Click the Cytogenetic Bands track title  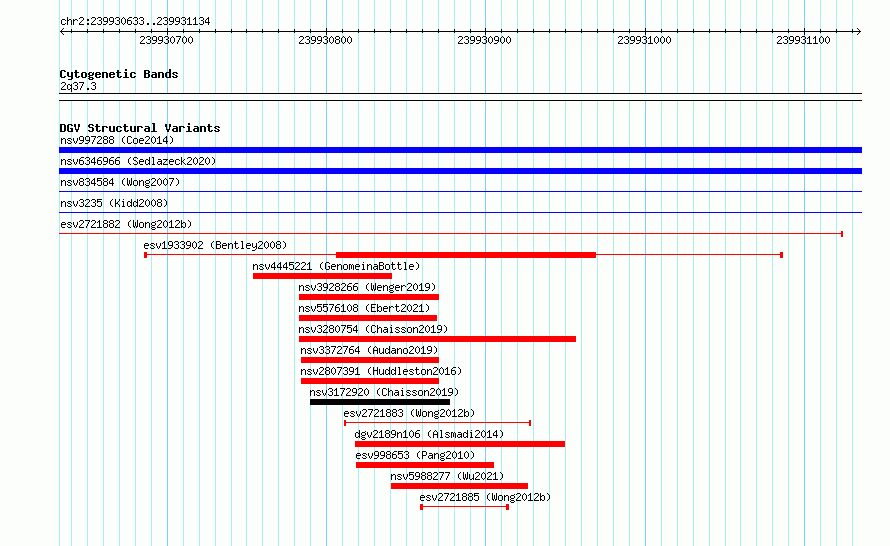tap(119, 74)
